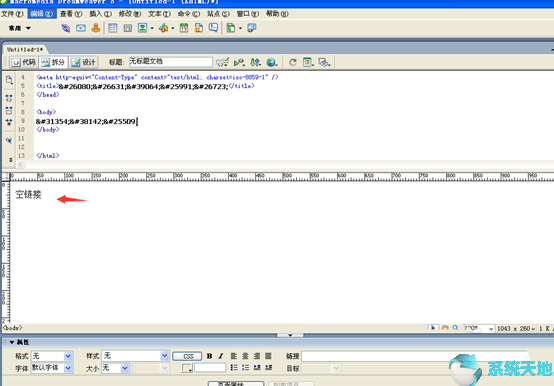Image resolution: width=554 pixels, height=386 pixels.
Task: Open the 站点 menu
Action: click(218, 13)
